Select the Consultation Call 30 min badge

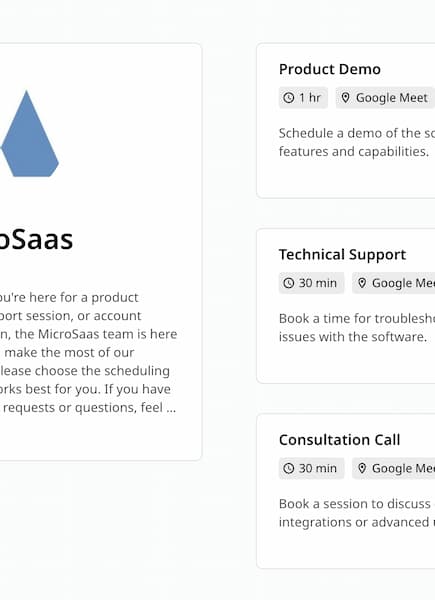[x=311, y=468]
